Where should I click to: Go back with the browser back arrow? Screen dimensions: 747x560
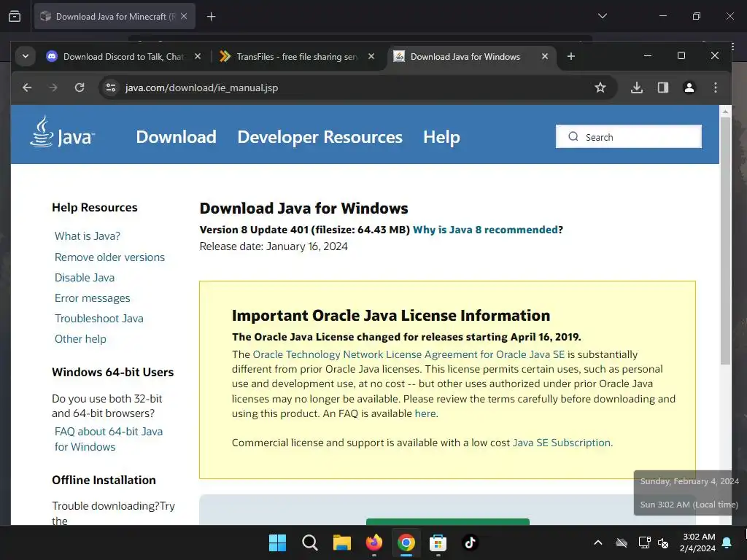coord(27,87)
